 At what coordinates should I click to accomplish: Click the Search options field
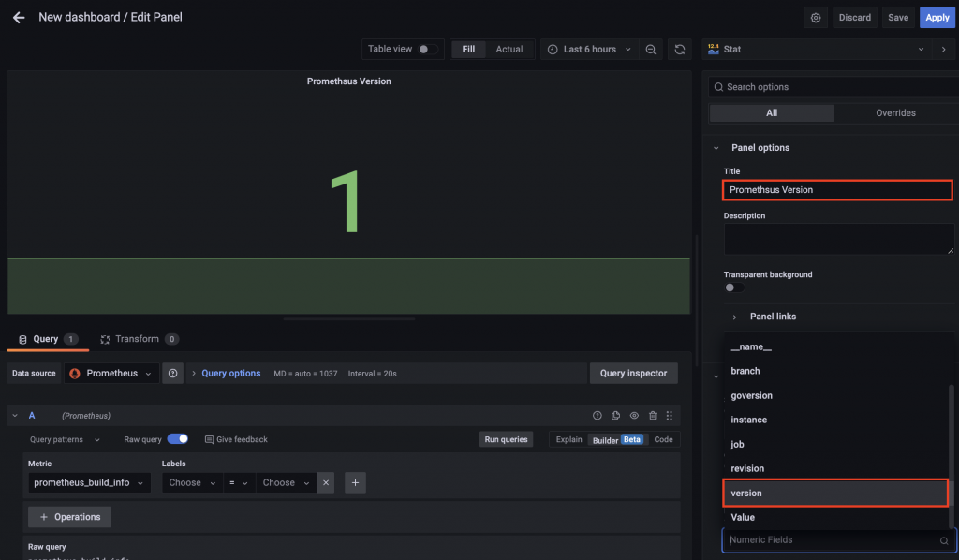(x=834, y=87)
